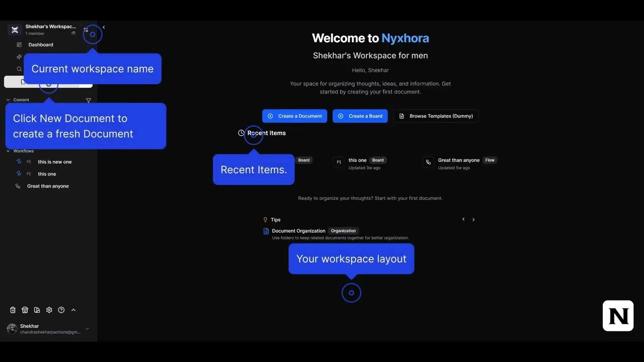Image resolution: width=644 pixels, height=362 pixels.
Task: Open the Content filter funnel icon
Action: pos(89,101)
